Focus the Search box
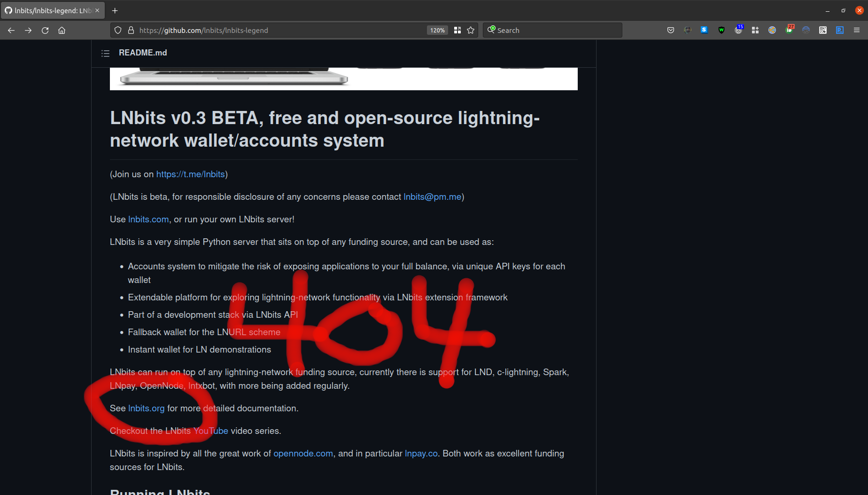Image resolution: width=868 pixels, height=495 pixels. [552, 30]
